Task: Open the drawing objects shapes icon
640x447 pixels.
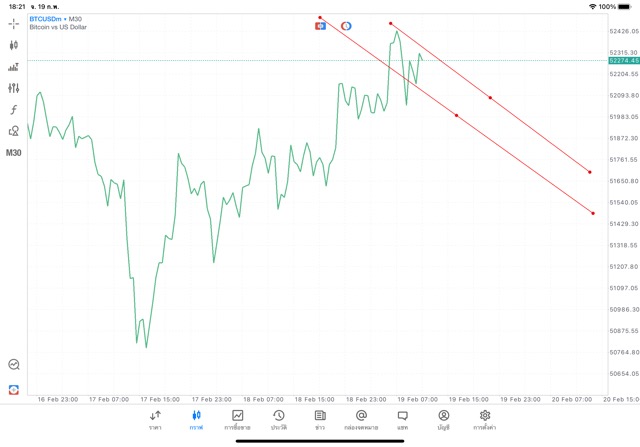Action: [x=14, y=131]
